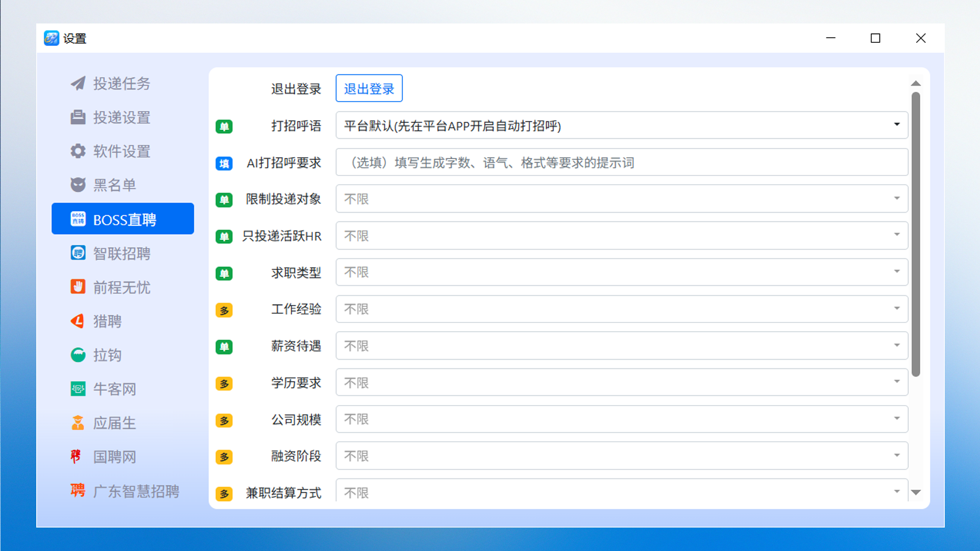Expand the 工作经验 dropdown
The image size is (980, 551).
click(x=621, y=309)
